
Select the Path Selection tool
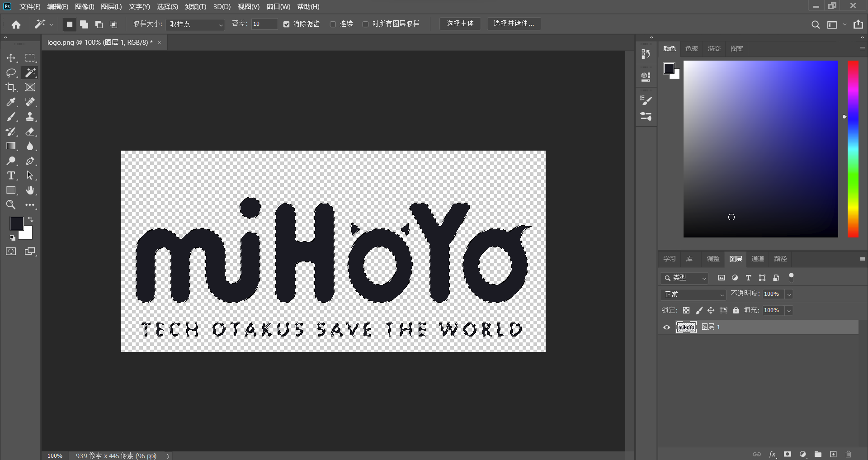(30, 175)
